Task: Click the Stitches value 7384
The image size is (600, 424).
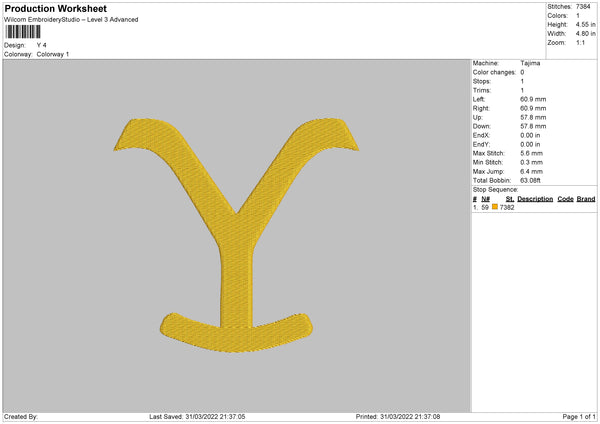Action: 583,7
